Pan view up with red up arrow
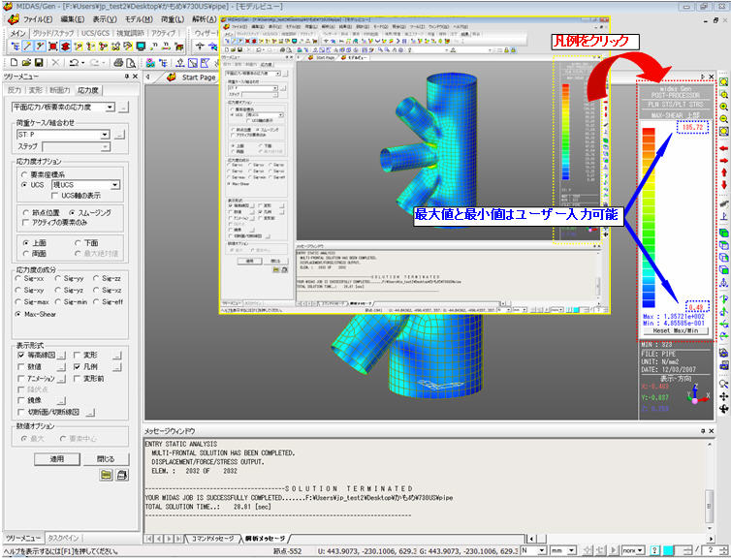This screenshot has width=731, height=560. (x=723, y=172)
